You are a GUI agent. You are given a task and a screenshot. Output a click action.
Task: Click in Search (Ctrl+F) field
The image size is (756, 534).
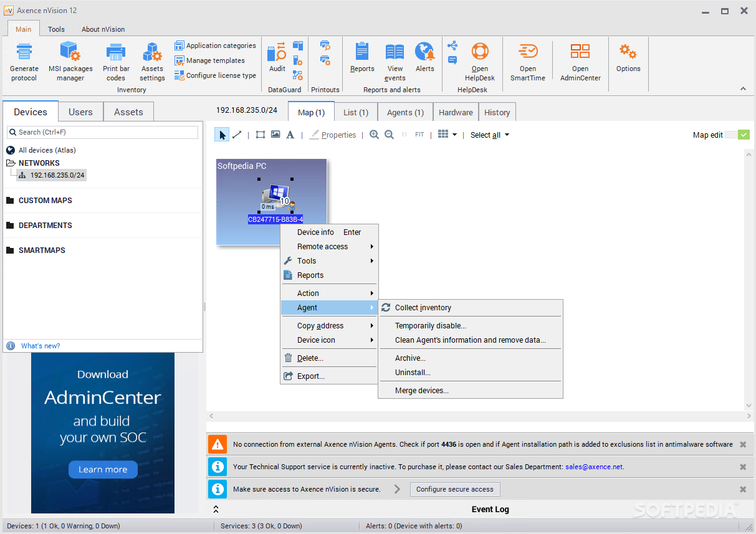pyautogui.click(x=102, y=132)
